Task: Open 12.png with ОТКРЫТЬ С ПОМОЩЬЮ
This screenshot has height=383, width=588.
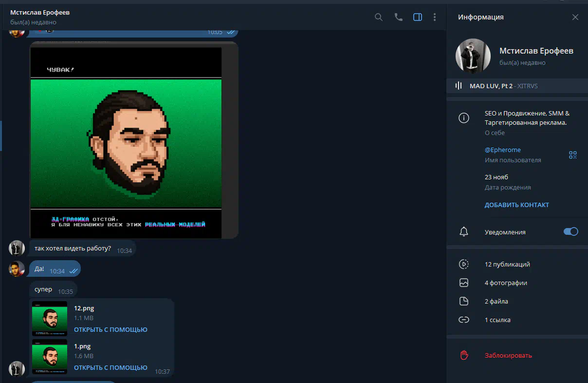Action: pyautogui.click(x=110, y=329)
